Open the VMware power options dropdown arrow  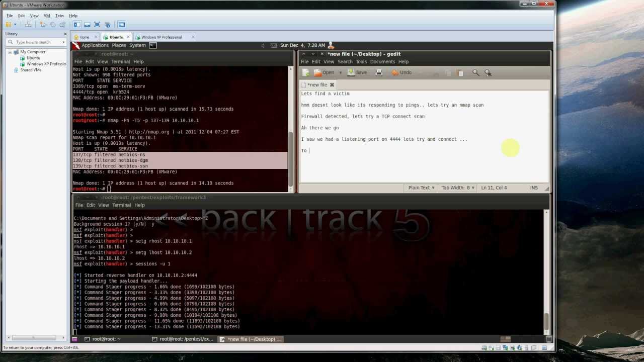point(15,24)
